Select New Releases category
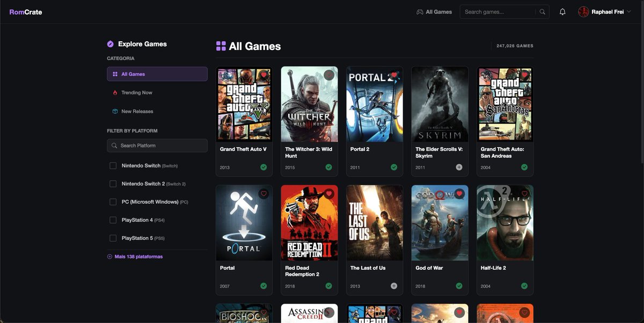 [x=157, y=112]
